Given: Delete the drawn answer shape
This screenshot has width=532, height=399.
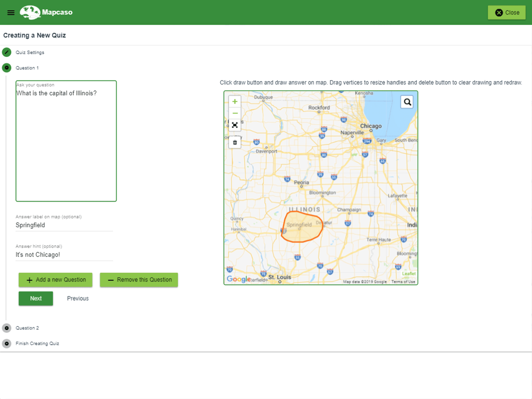Looking at the screenshot, I should (x=235, y=142).
